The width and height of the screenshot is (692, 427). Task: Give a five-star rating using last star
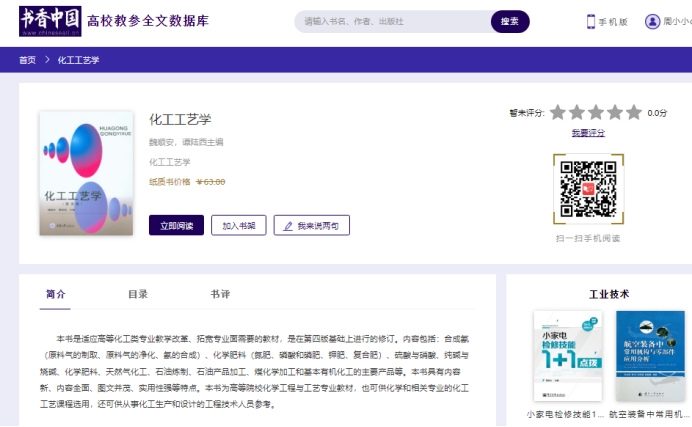633,113
